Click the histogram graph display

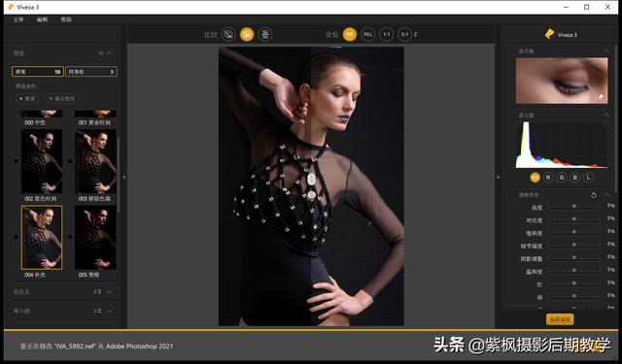(562, 145)
